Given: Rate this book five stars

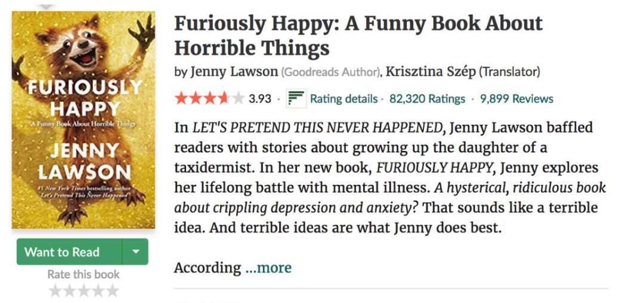Looking at the screenshot, I should coord(112,291).
